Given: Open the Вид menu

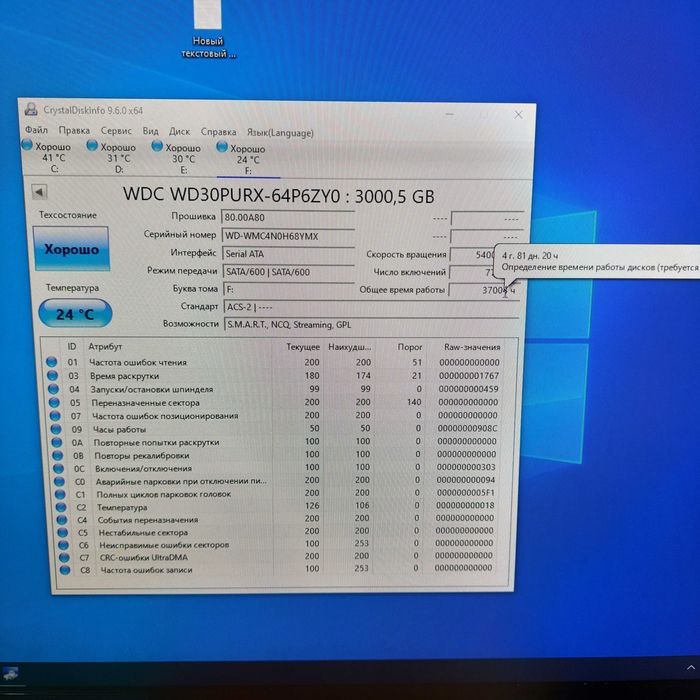Looking at the screenshot, I should (x=150, y=131).
